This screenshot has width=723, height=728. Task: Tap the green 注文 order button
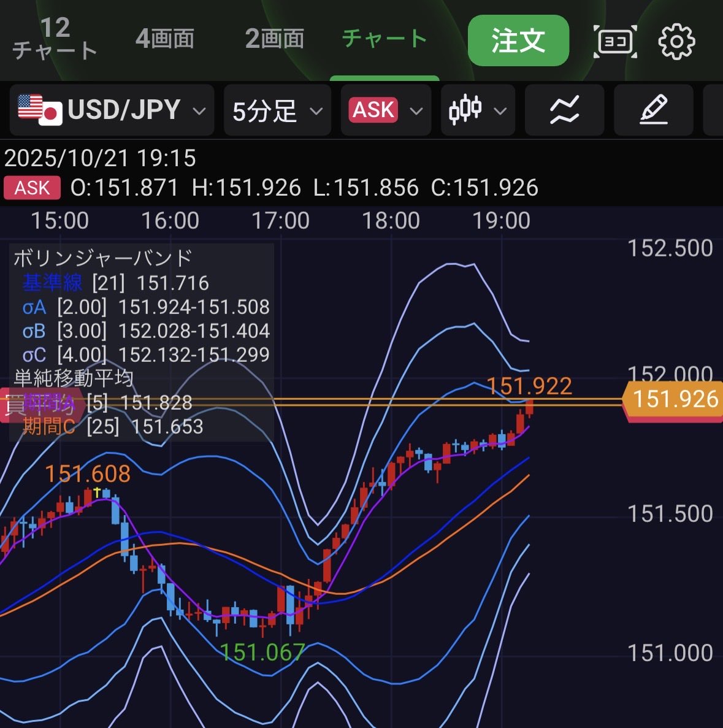[x=518, y=40]
